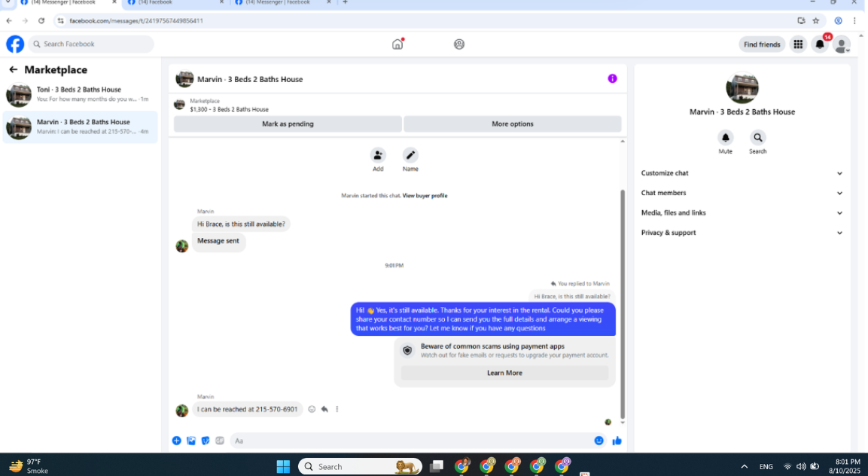Open Toni 3 Beds 2 Baths House chat
868x476 pixels.
click(81, 94)
